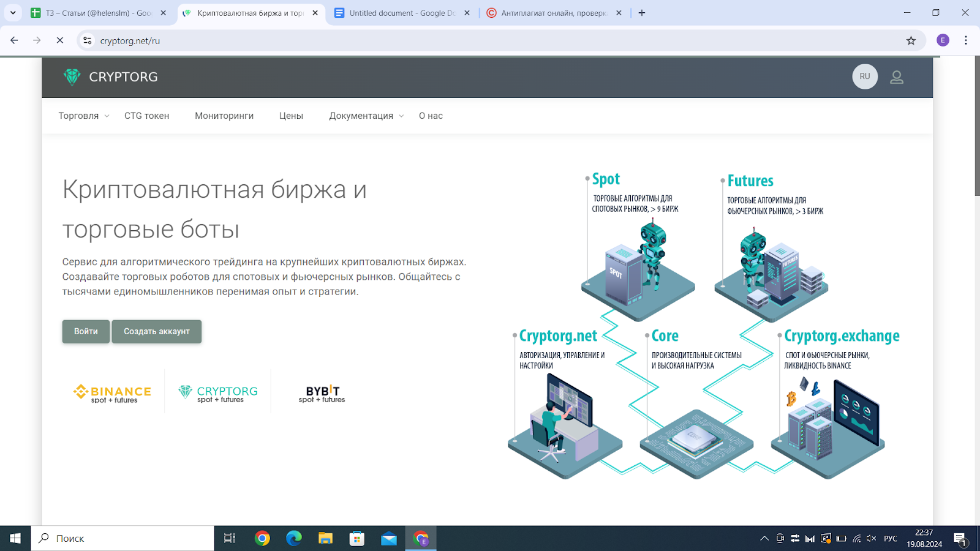
Task: Switch language using the RU button
Action: (x=864, y=77)
